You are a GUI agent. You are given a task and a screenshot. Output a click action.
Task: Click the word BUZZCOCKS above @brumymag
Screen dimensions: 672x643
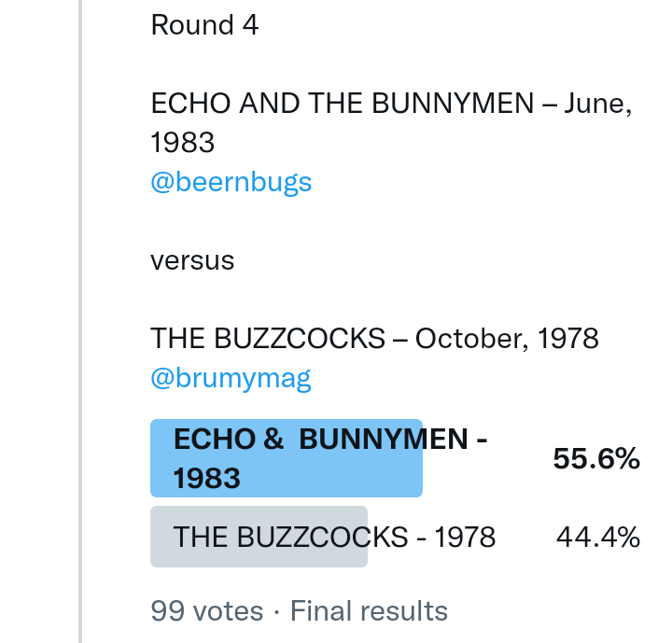[301, 339]
